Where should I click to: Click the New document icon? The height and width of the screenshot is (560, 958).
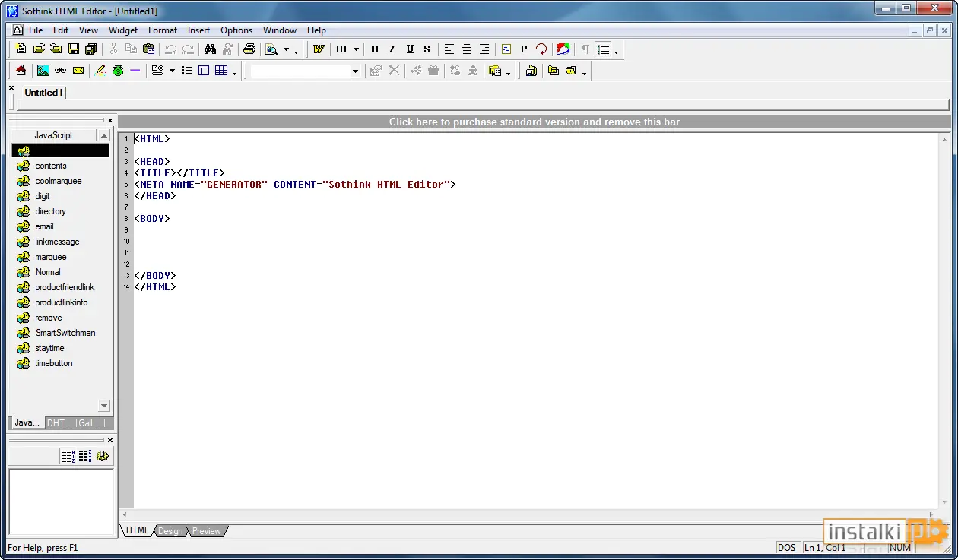click(21, 49)
